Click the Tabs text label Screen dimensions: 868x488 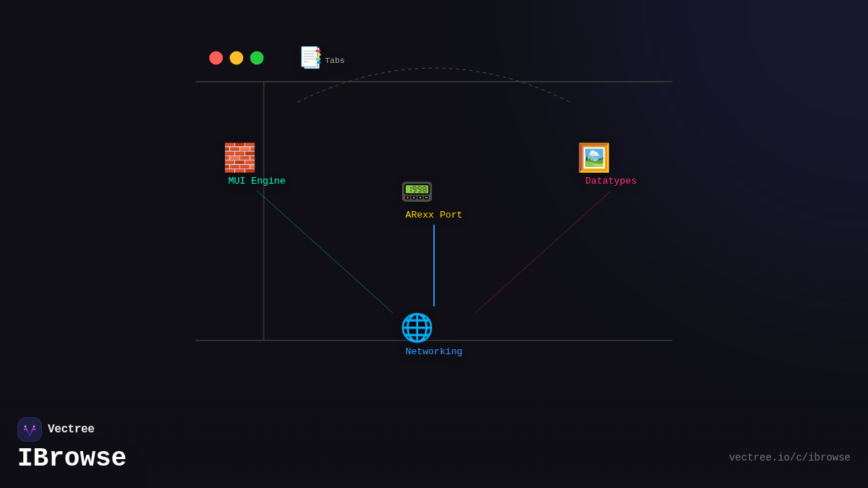click(x=335, y=61)
